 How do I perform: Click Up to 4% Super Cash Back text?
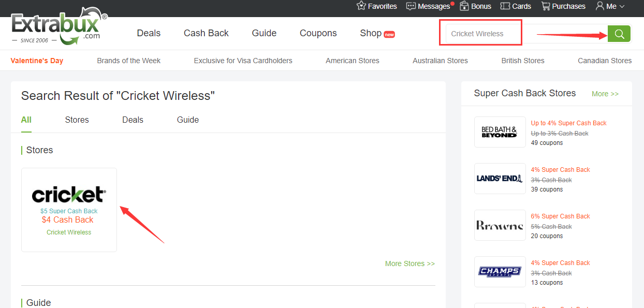(x=568, y=123)
